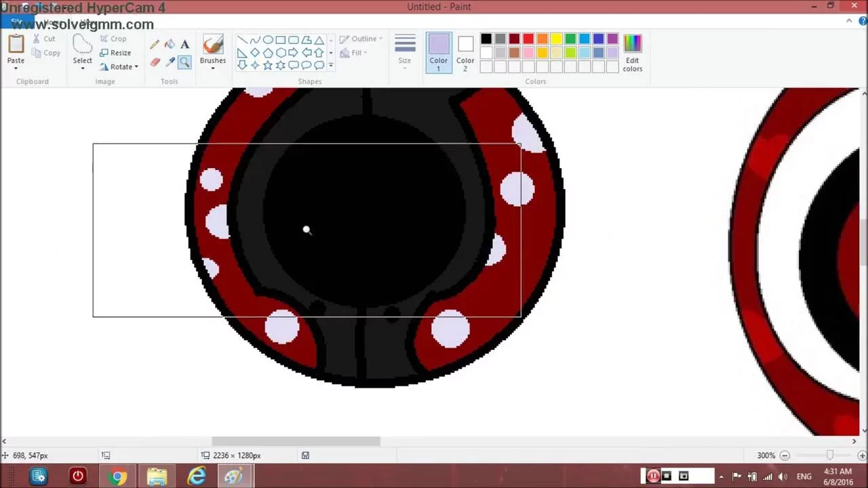
Task: Open the shape Outline dropdown
Action: (361, 39)
